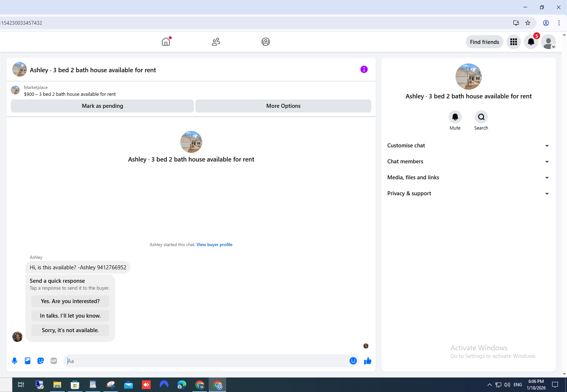Send quick reply 'In talks. I'll let you know.'

[x=70, y=316]
